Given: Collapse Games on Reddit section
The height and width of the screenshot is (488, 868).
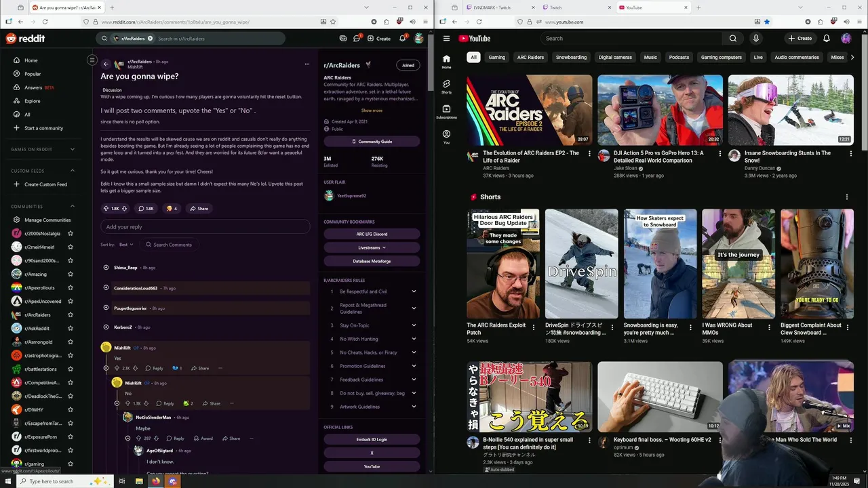Looking at the screenshot, I should pyautogui.click(x=73, y=149).
